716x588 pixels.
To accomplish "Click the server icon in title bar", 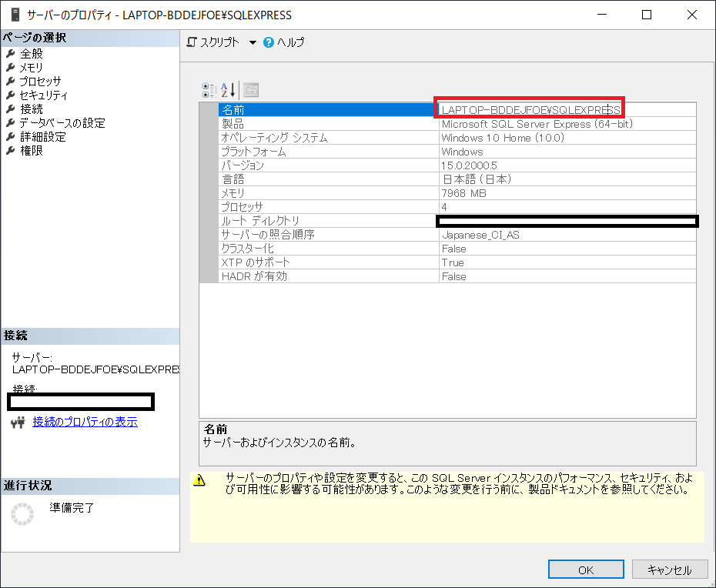I will click(15, 15).
